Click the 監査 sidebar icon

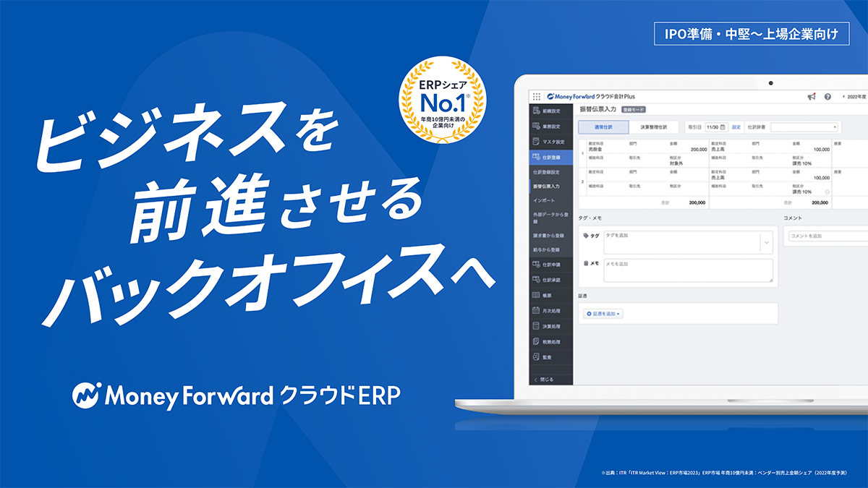[x=536, y=357]
